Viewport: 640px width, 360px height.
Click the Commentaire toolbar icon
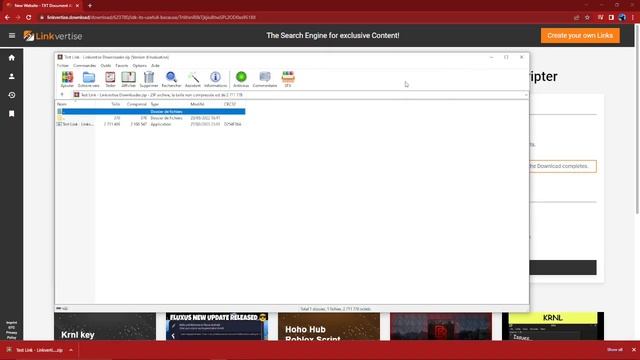[265, 79]
